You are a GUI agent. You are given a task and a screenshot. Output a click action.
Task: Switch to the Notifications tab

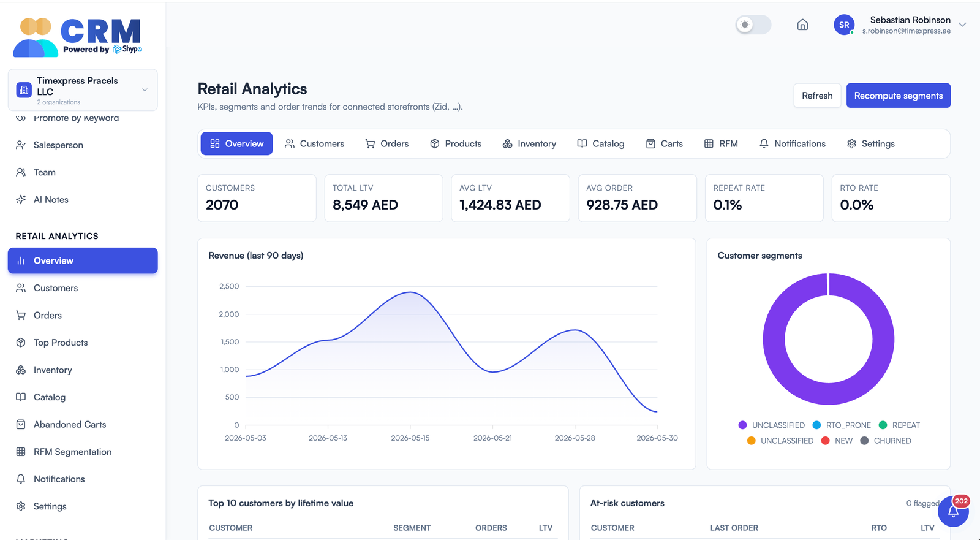click(x=793, y=143)
